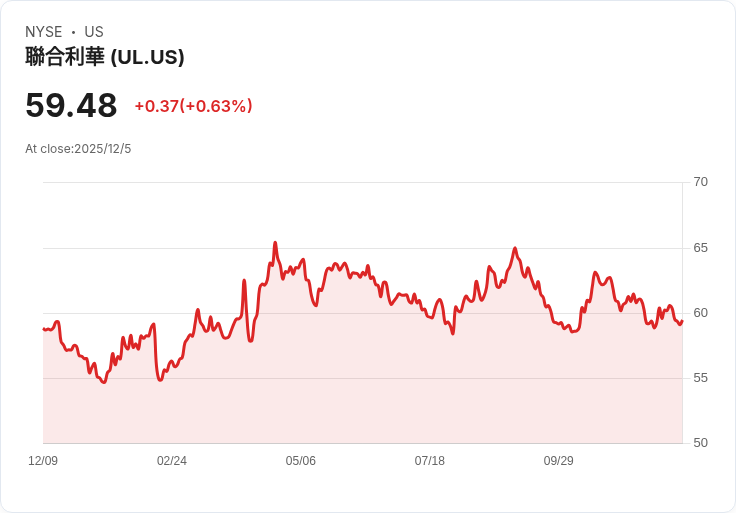Viewport: 736px width, 513px height.
Task: Click the 55 price axis label
Action: pyautogui.click(x=700, y=378)
